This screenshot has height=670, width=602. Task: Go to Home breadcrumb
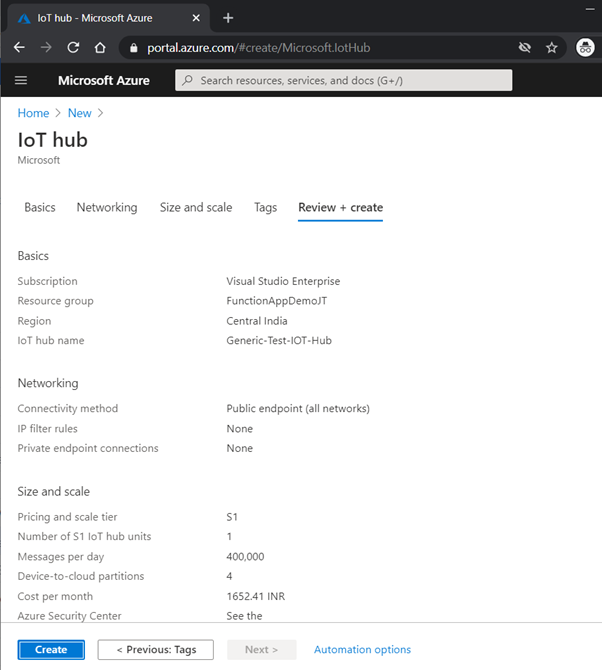coord(33,113)
